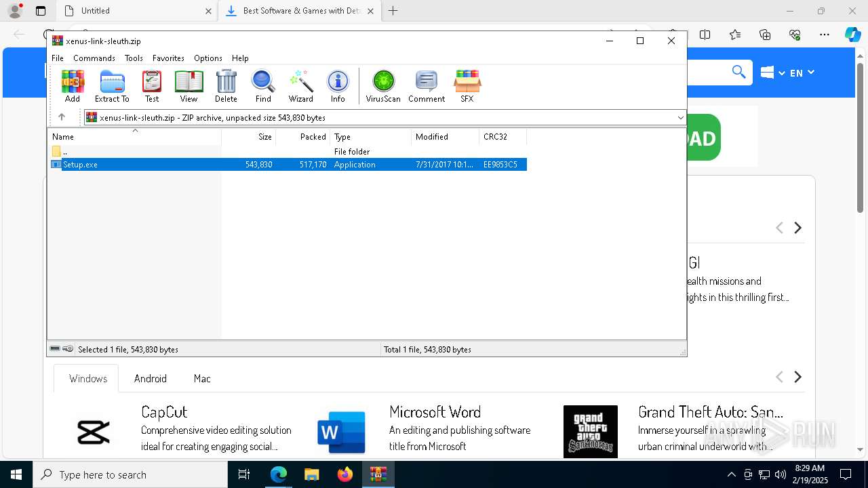Viewport: 868px width, 488px height.
Task: Select the Mac tab on webpage
Action: tap(202, 378)
